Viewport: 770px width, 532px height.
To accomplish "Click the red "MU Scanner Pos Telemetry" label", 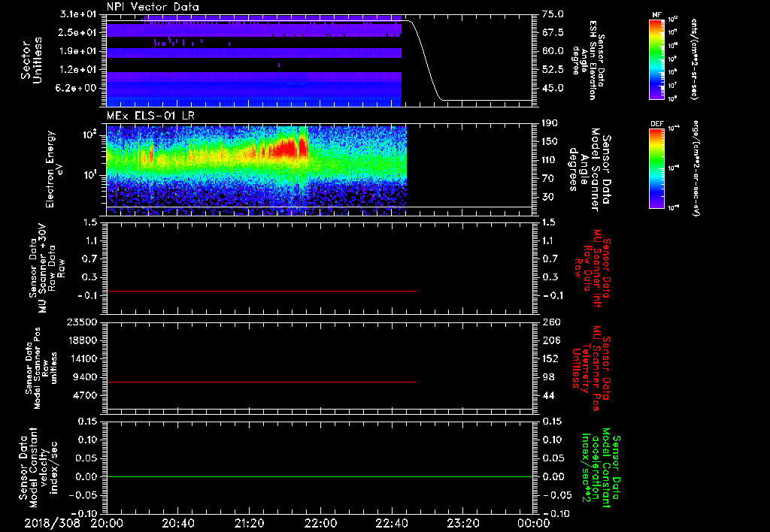I will 591,368.
